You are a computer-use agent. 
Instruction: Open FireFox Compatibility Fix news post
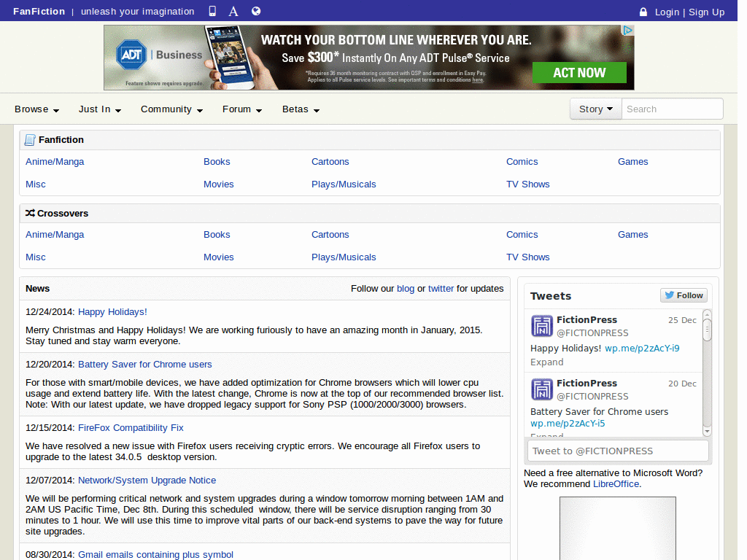point(131,427)
